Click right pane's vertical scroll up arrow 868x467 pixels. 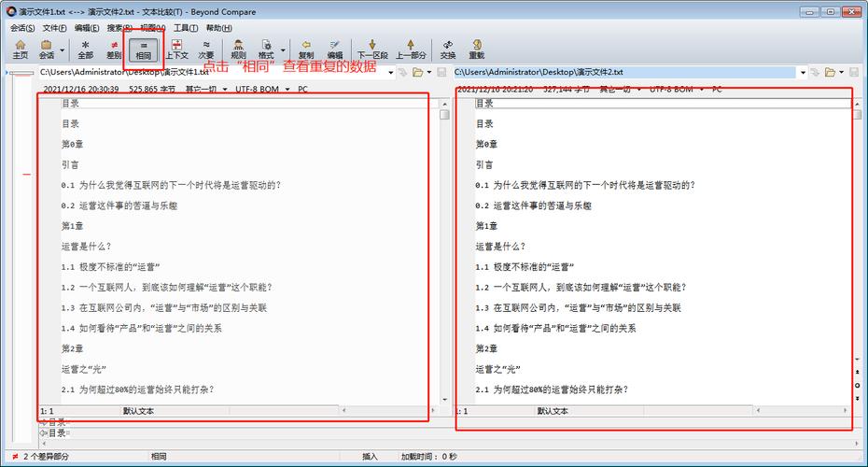coord(858,104)
